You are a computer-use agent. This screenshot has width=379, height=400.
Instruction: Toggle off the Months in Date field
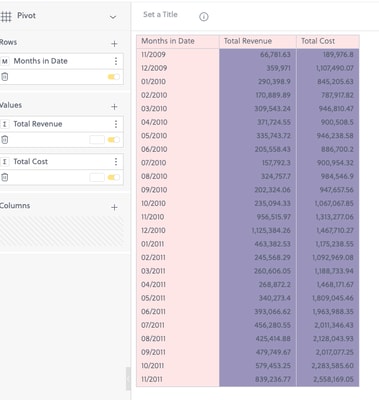tap(113, 77)
